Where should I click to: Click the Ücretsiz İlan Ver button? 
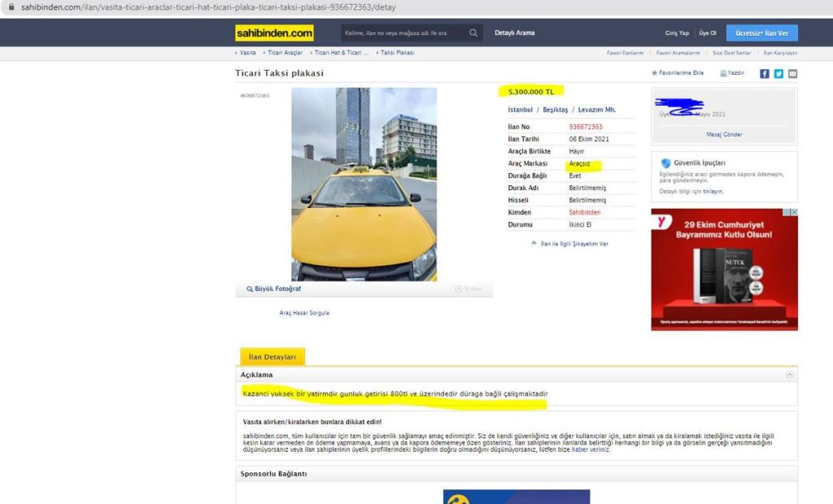(x=761, y=33)
